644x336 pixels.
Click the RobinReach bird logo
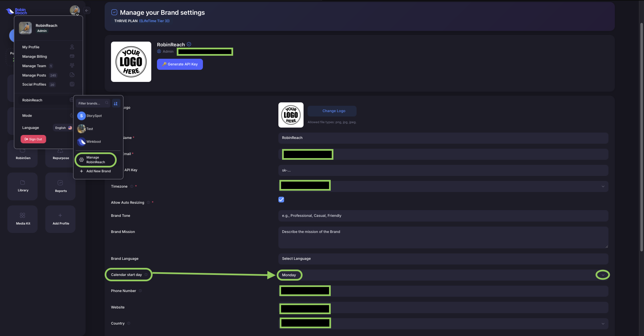pos(16,11)
